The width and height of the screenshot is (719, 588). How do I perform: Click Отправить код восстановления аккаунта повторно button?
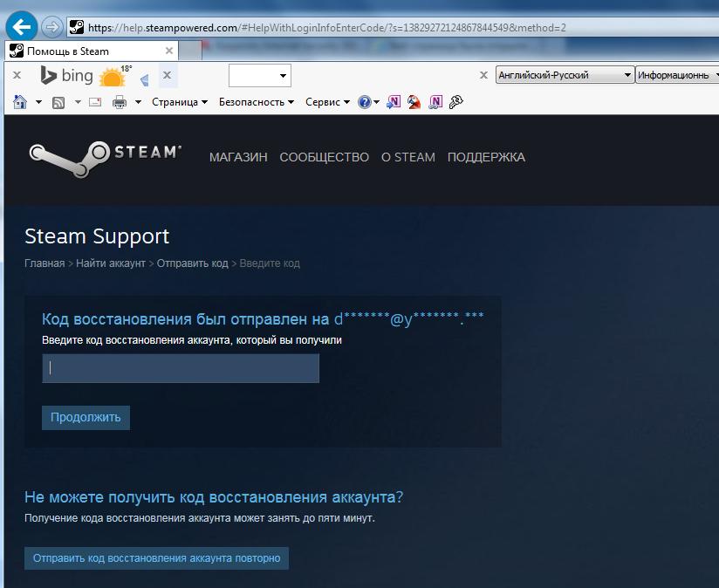[156, 558]
